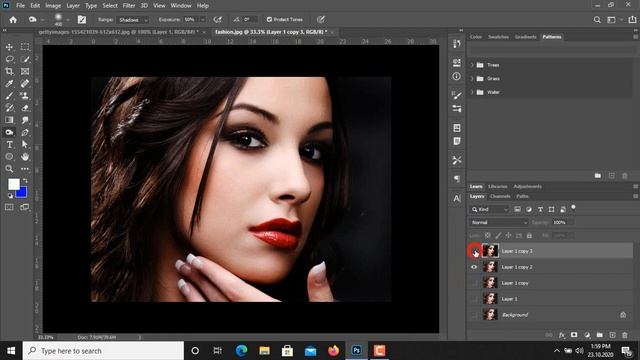Viewport: 640px width, 360px height.
Task: Click the Home icon in options bar
Action: pos(13,20)
